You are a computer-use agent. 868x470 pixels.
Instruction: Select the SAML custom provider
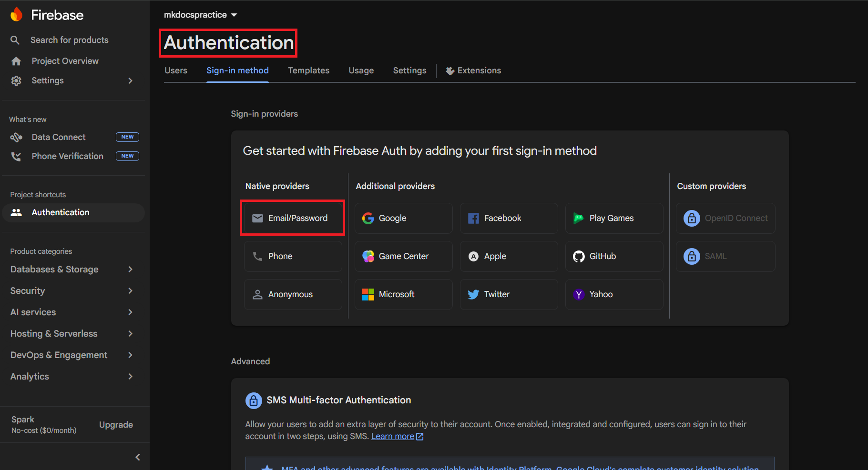[725, 256]
